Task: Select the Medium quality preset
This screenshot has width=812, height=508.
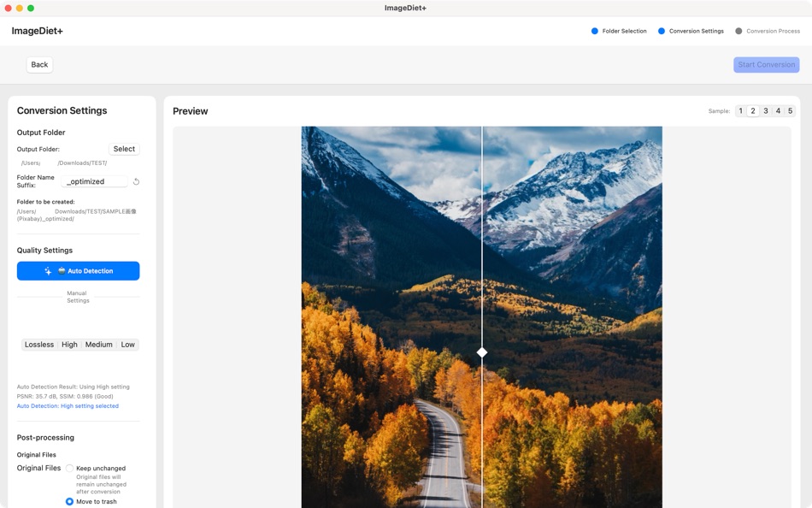Action: coord(98,344)
